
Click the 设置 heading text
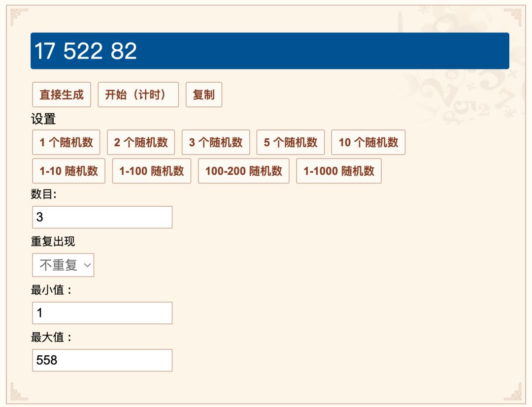(43, 119)
